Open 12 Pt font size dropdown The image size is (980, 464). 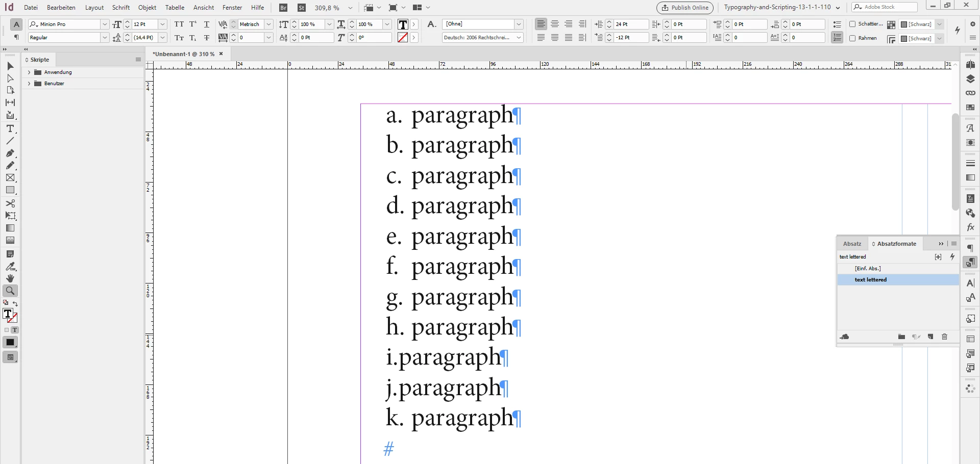click(x=163, y=24)
